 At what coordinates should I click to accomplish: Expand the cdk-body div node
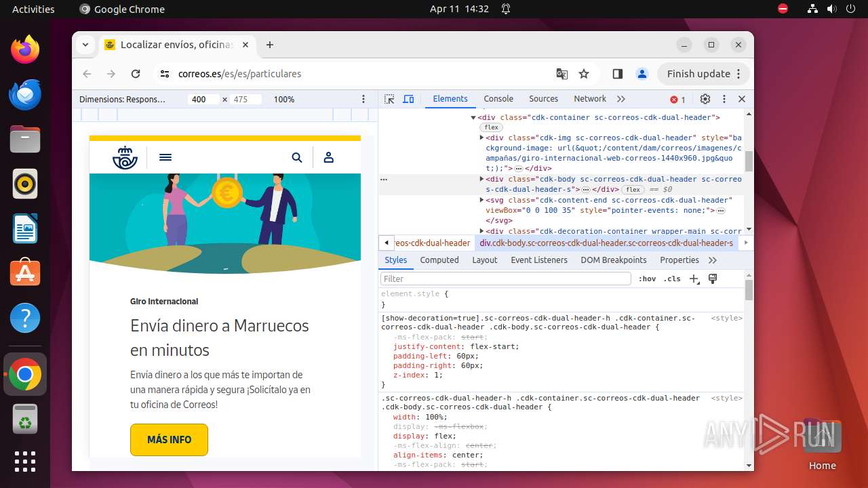pos(481,179)
